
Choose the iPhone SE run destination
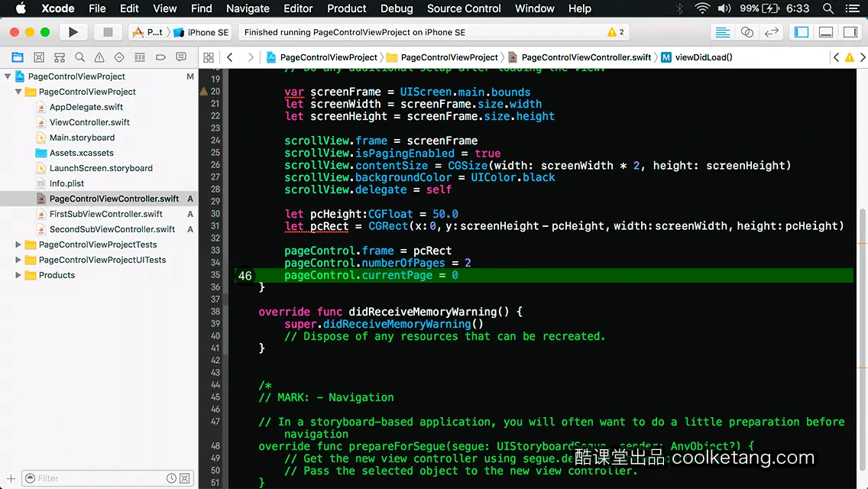click(x=202, y=32)
